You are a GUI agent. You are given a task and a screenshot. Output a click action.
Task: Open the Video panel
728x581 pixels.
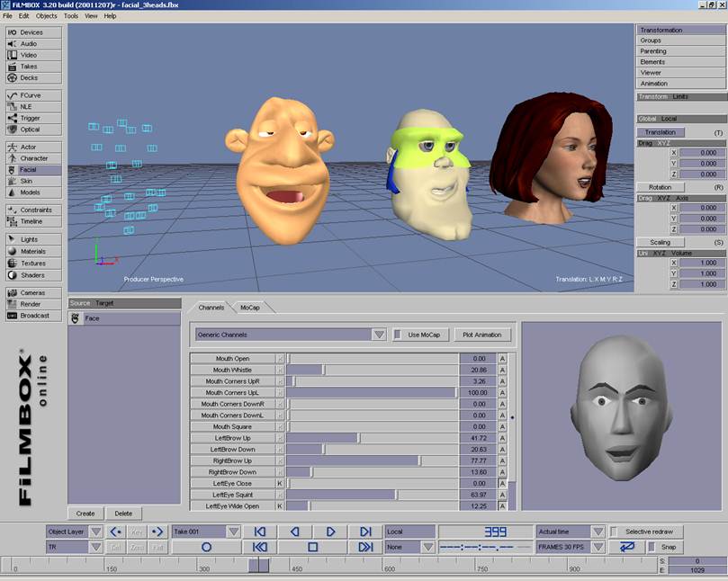33,55
